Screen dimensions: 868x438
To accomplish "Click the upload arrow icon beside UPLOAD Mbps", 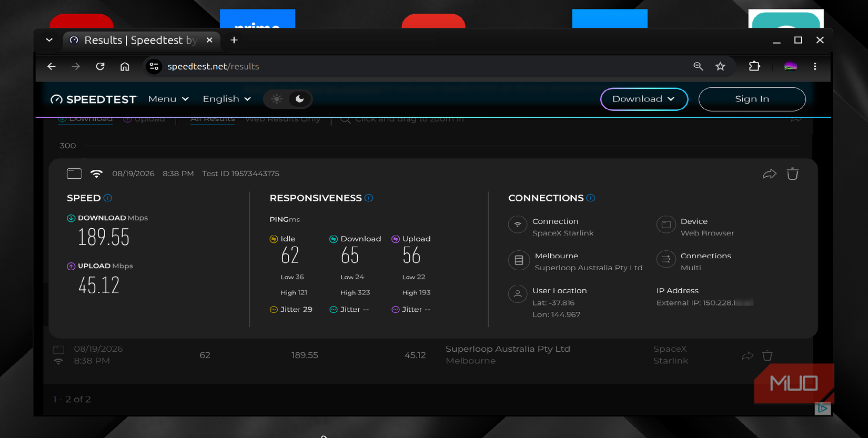I will 71,266.
